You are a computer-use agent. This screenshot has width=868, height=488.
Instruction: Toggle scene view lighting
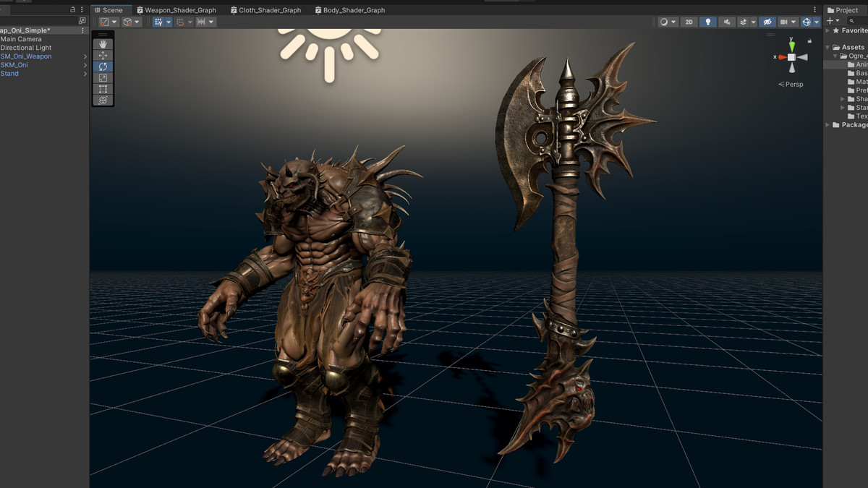click(x=707, y=22)
